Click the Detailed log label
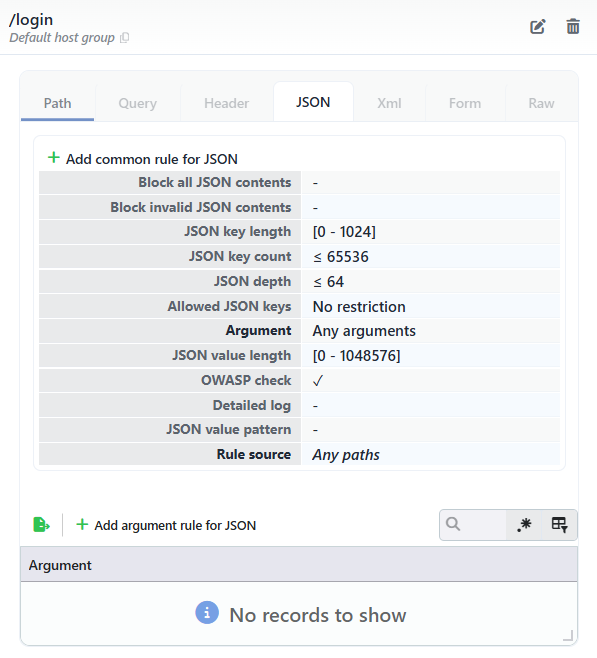This screenshot has width=597, height=658. [252, 405]
